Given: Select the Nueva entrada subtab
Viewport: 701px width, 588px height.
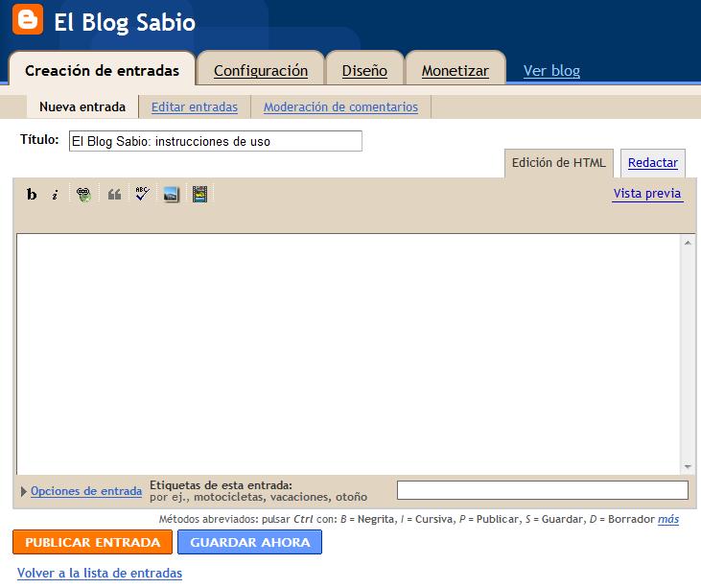Looking at the screenshot, I should (x=82, y=106).
